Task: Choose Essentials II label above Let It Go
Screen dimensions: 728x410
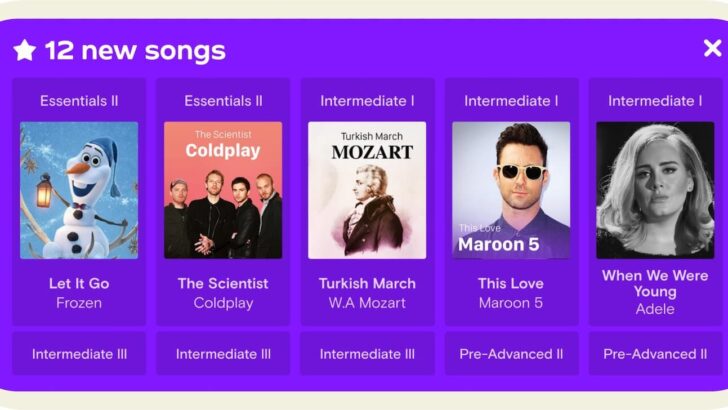Action: click(79, 101)
